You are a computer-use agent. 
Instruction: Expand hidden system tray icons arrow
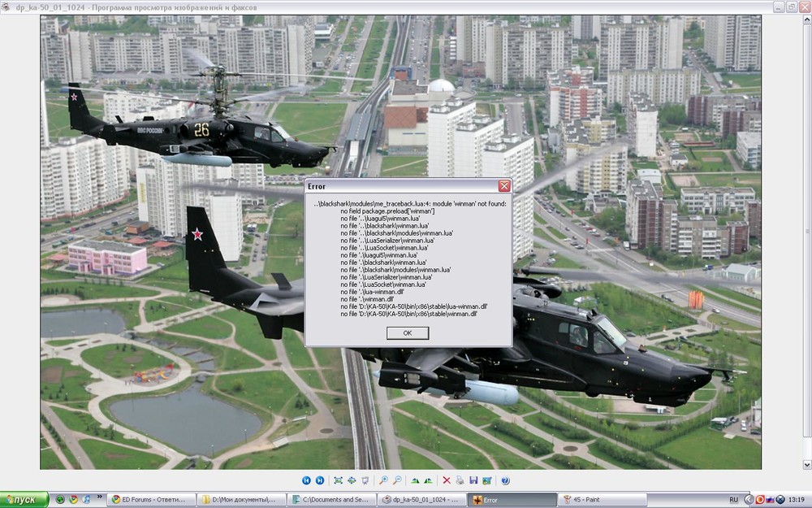tap(749, 500)
